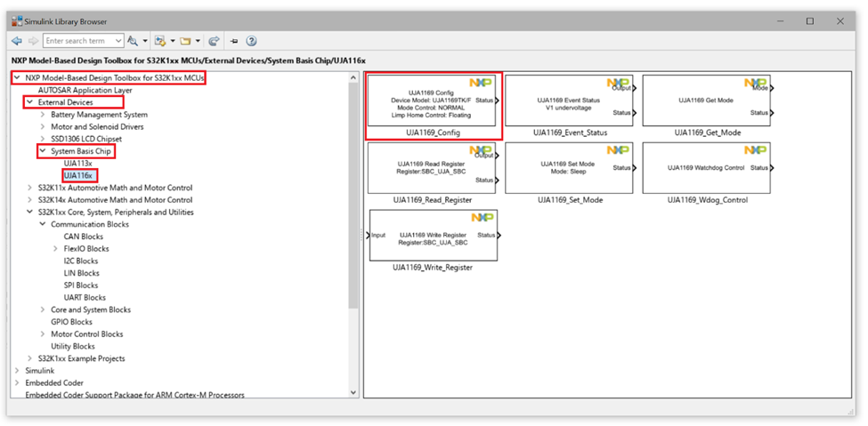Open the new model dropdown arrow
868x426 pixels.
click(x=172, y=41)
